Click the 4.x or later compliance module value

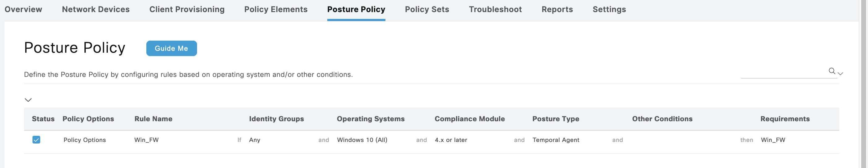(451, 140)
